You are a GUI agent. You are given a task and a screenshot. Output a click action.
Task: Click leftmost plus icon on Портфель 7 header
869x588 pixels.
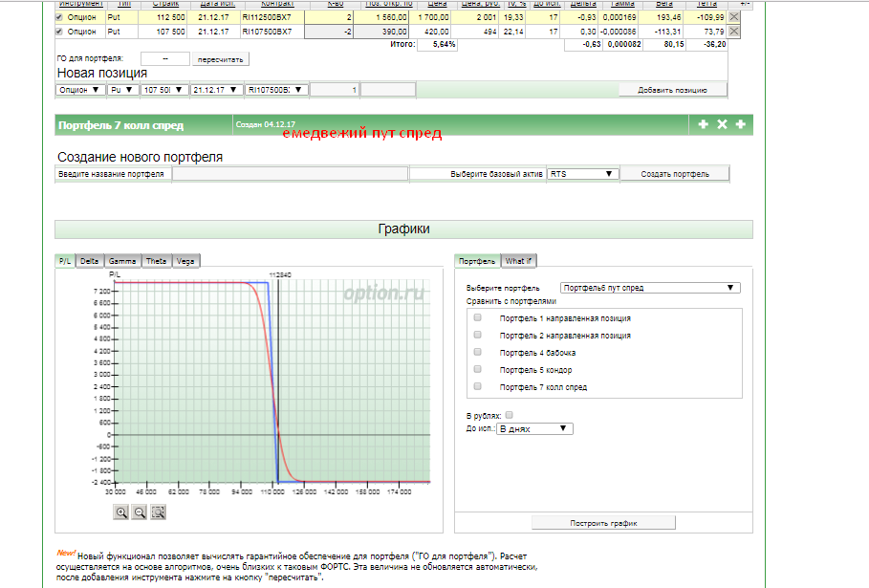pos(704,125)
